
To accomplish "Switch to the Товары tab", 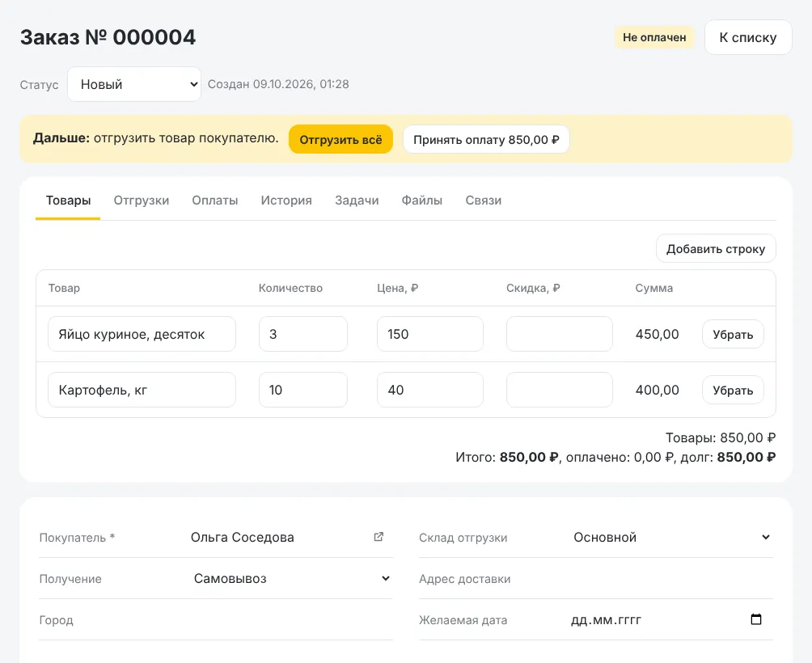I will coord(69,201).
